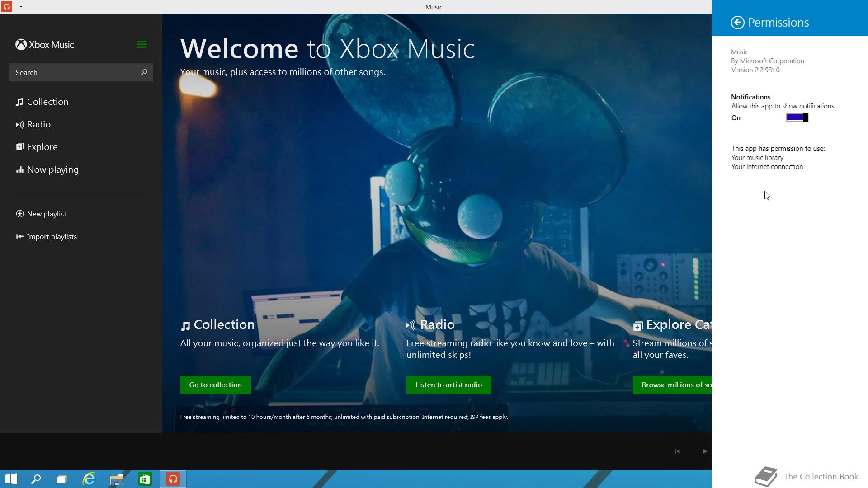Click Listen to artist radio button

coord(449,385)
